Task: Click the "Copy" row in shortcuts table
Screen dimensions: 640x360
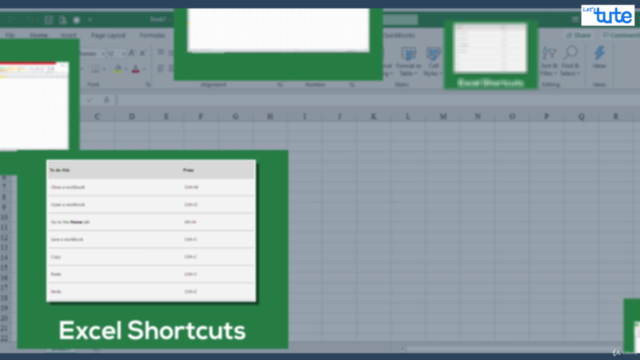Action: click(151, 257)
